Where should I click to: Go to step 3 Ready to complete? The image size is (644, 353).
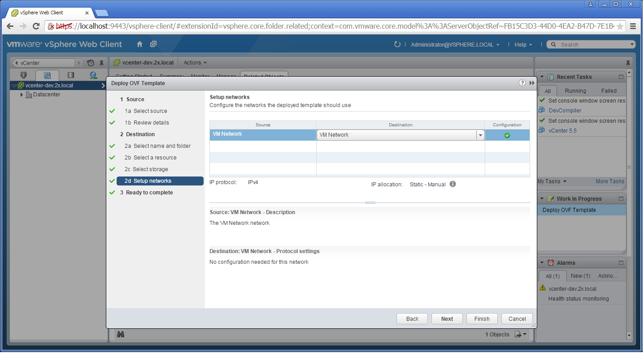pos(146,193)
